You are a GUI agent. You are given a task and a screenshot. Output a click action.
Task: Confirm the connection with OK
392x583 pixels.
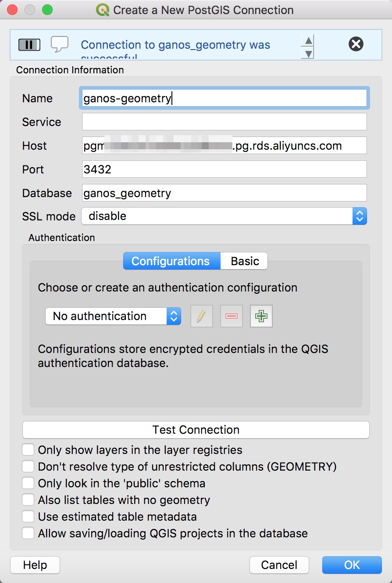click(x=352, y=565)
